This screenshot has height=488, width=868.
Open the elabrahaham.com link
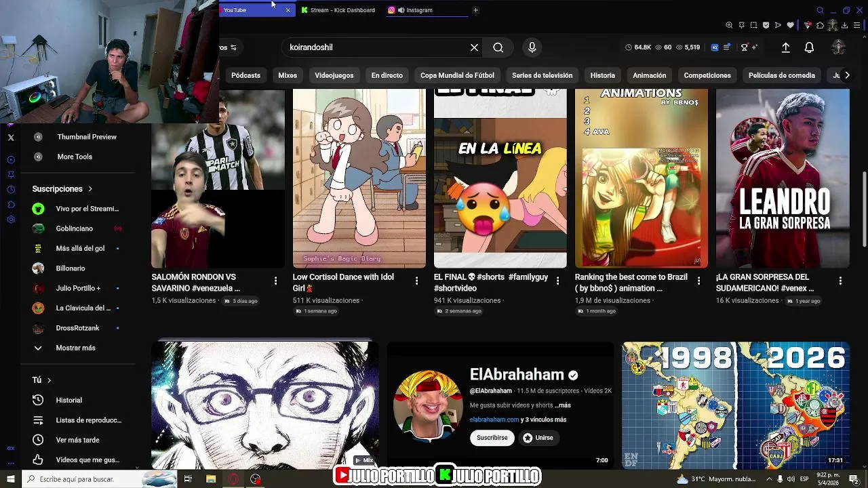coord(494,420)
